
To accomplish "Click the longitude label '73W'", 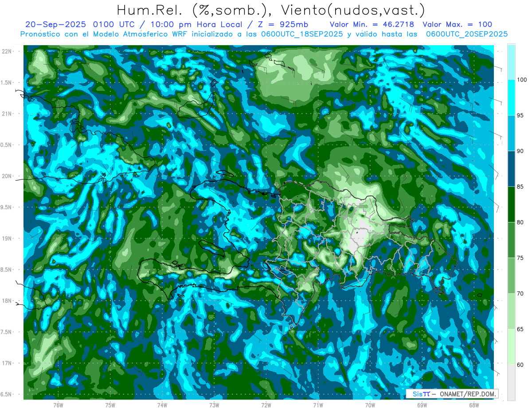I will point(214,405).
